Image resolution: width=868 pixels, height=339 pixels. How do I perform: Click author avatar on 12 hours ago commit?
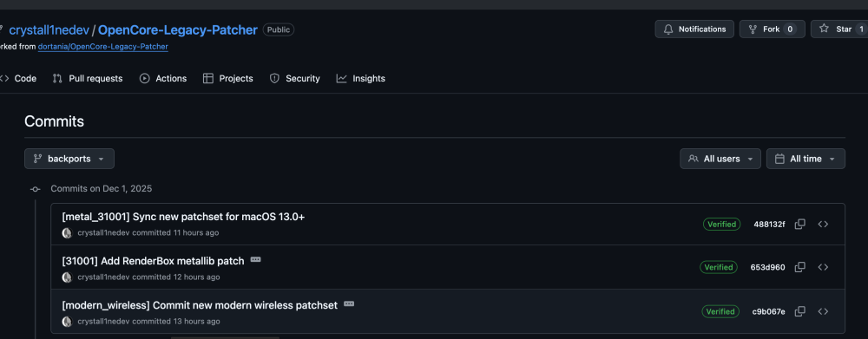tap(67, 277)
